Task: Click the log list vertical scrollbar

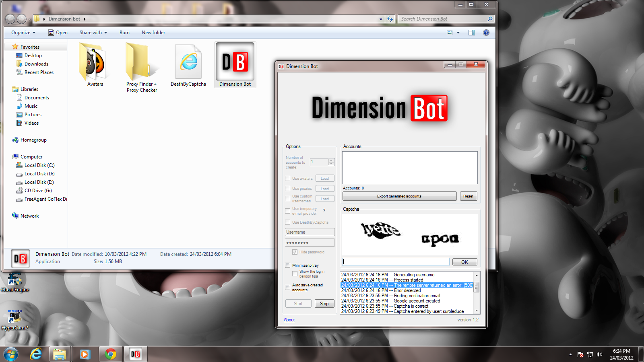Action: 477,293
